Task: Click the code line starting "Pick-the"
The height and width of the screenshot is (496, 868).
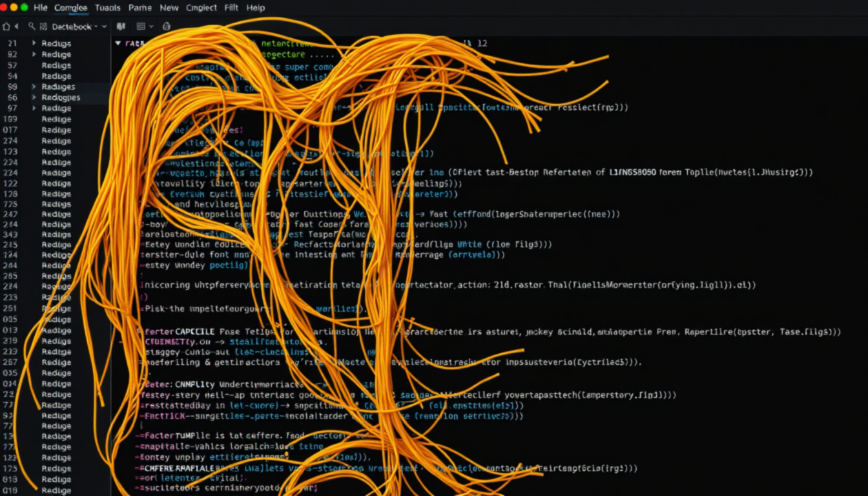Action: (x=255, y=309)
